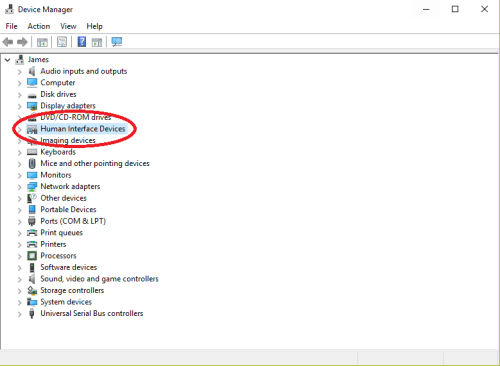
Task: Open the Help menu
Action: click(x=94, y=26)
